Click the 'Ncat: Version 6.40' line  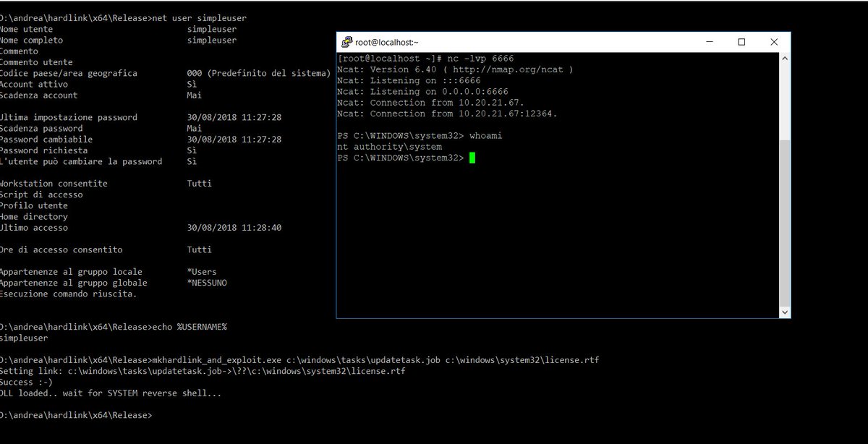coord(455,69)
